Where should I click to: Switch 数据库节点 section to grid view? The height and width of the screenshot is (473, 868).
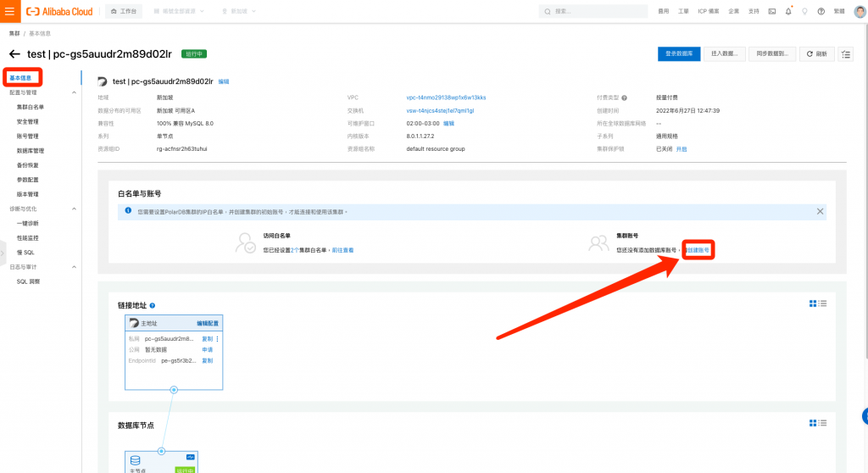813,423
